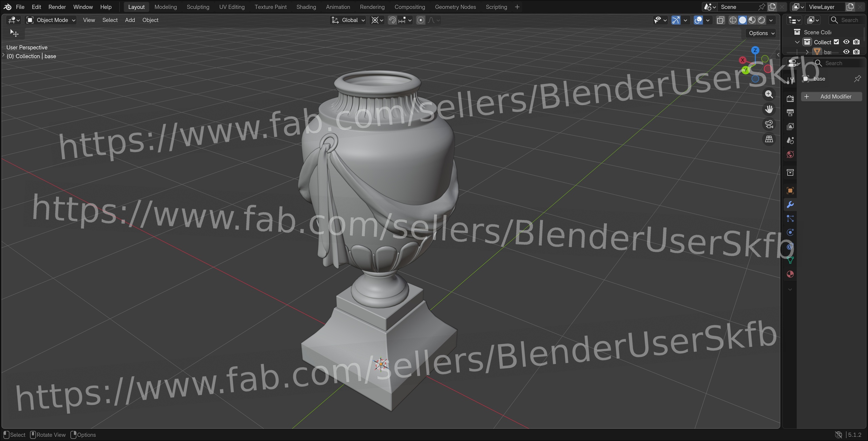
Task: Open the Object Data mesh properties tab
Action: click(x=790, y=260)
